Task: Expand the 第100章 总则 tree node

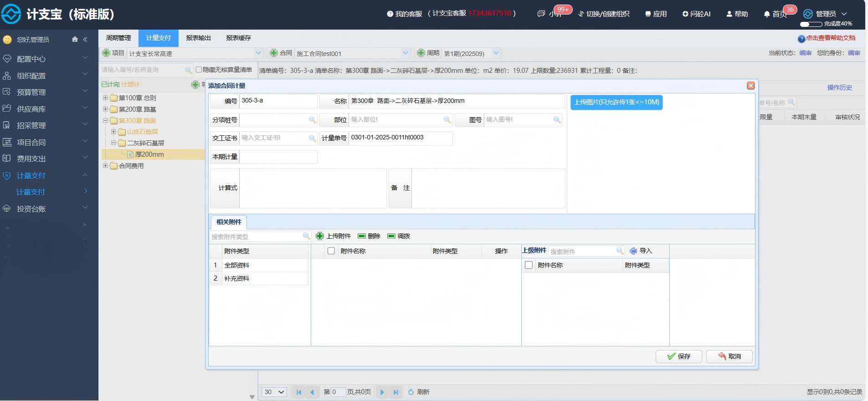Action: point(105,98)
